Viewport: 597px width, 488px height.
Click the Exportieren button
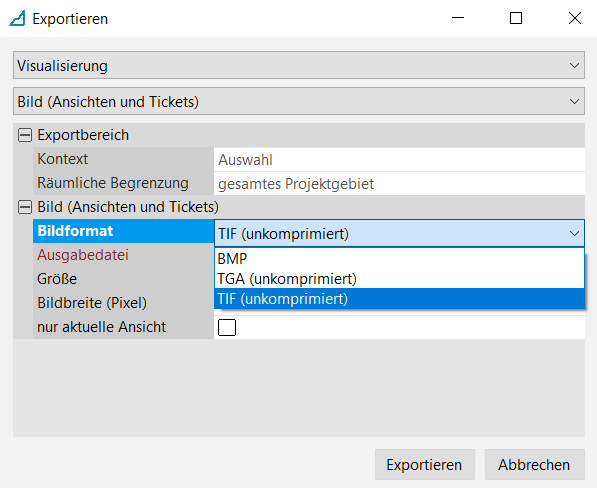click(425, 464)
